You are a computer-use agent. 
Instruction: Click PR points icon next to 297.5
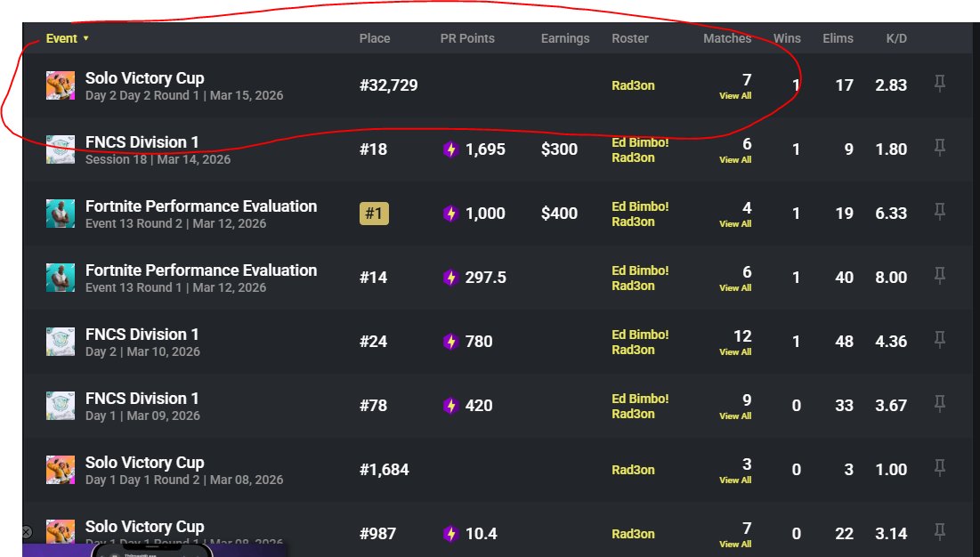[450, 278]
